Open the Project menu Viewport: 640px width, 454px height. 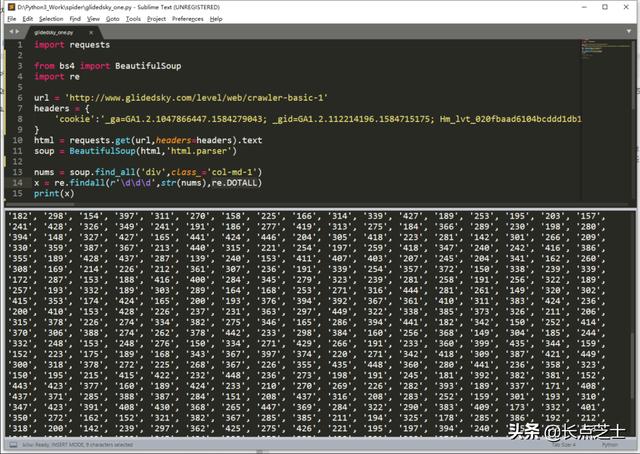156,19
